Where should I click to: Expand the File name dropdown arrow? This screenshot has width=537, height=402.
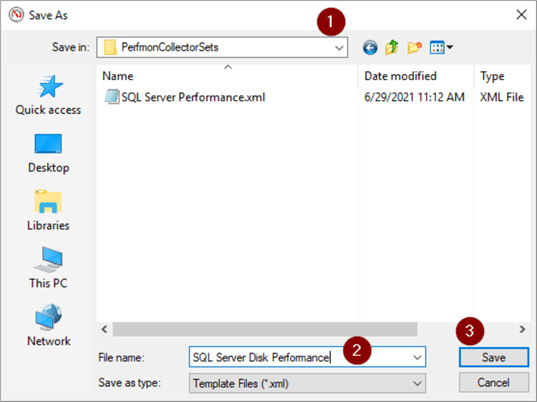tap(417, 357)
